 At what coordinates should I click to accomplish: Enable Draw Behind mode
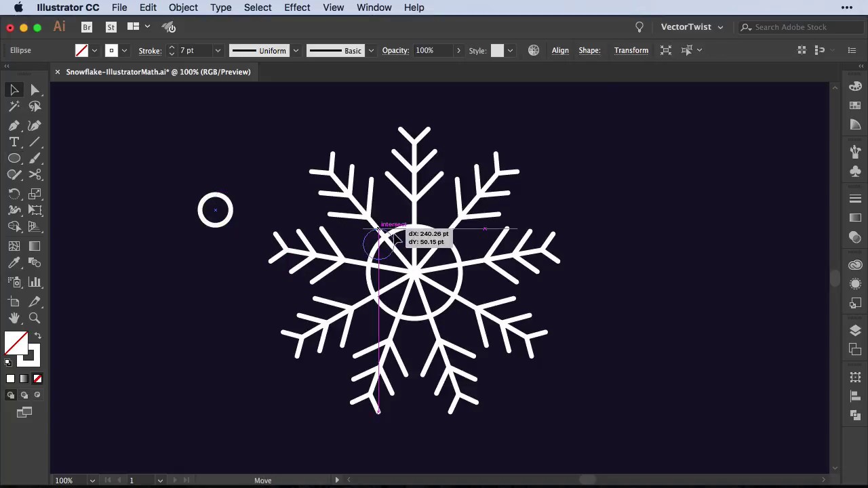click(24, 395)
